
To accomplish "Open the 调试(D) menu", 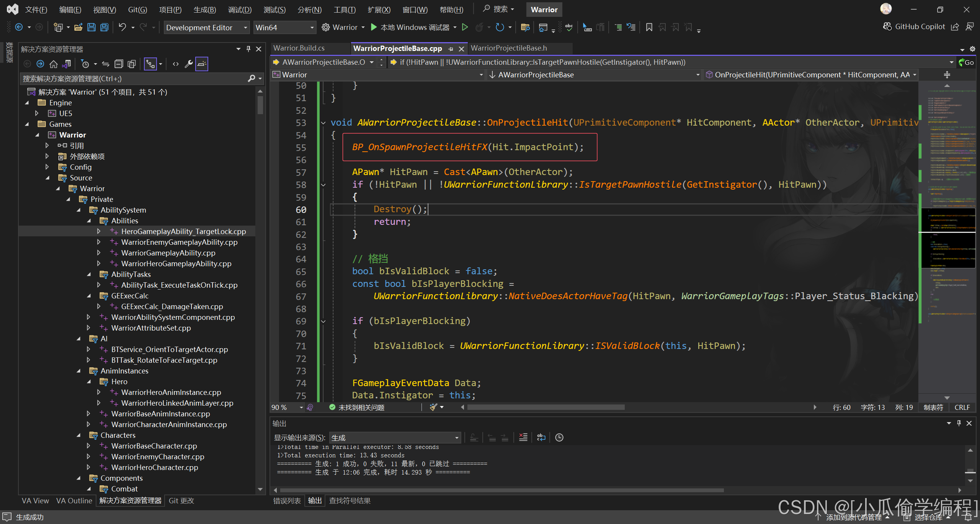I will 240,10.
